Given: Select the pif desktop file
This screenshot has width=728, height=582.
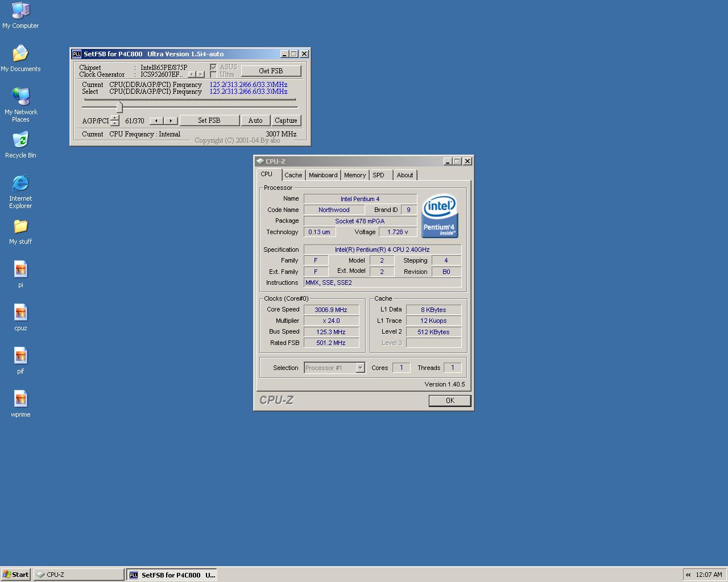Looking at the screenshot, I should coord(20,361).
